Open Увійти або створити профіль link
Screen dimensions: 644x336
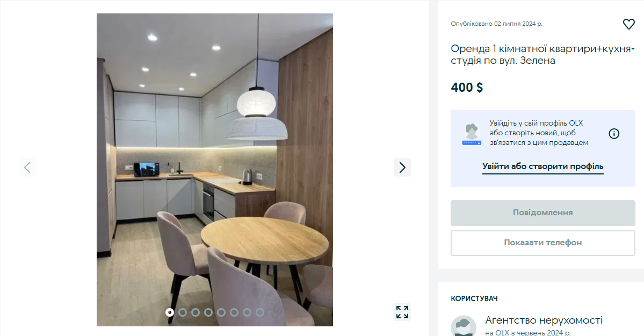coord(542,166)
